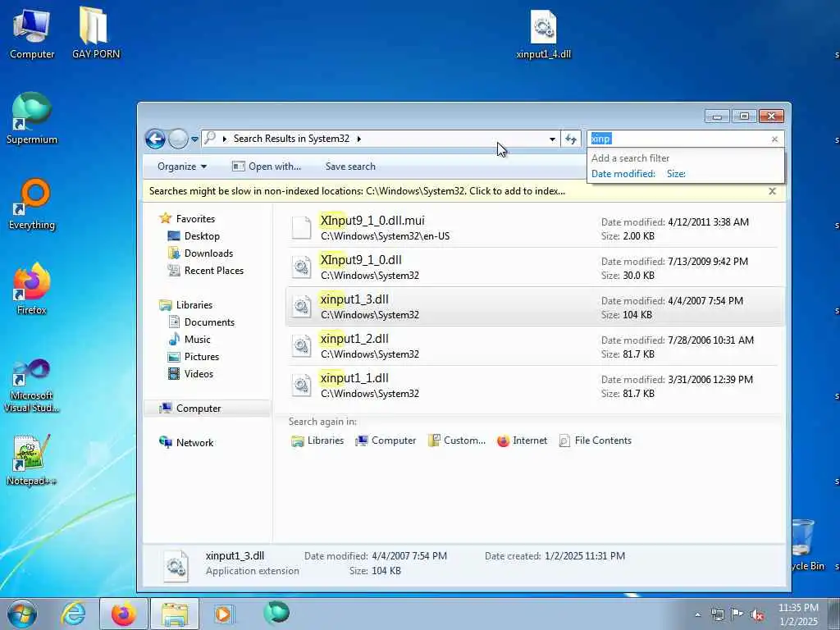Launch Notepad++ from the desktop shortcut
840x630 pixels.
(32, 459)
